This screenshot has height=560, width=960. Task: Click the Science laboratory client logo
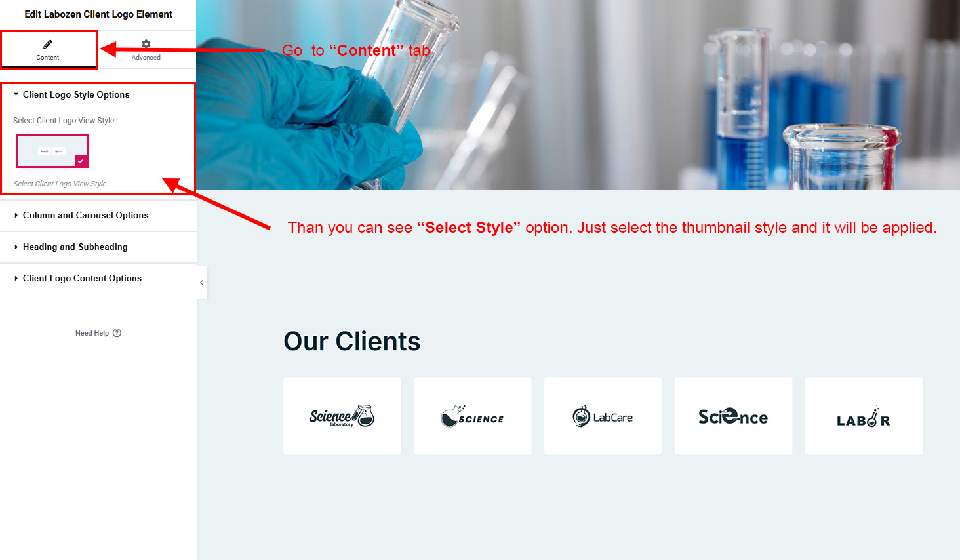(342, 416)
